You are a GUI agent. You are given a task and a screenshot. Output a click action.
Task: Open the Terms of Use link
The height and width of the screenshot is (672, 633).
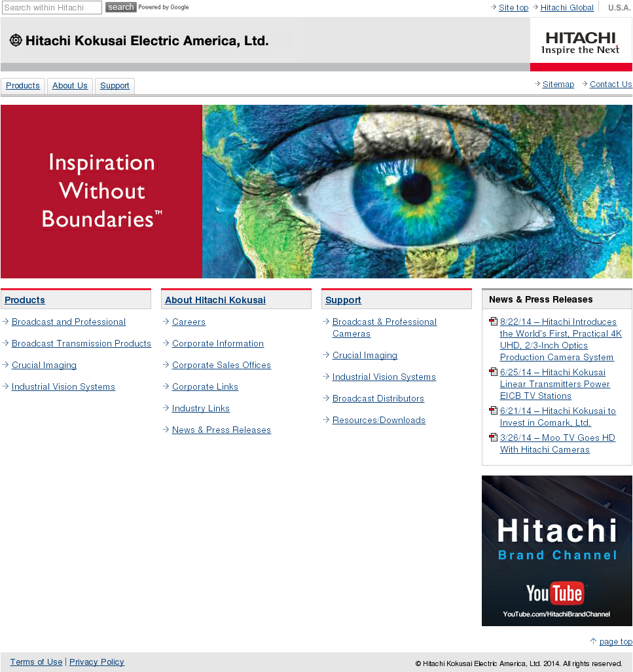click(37, 662)
